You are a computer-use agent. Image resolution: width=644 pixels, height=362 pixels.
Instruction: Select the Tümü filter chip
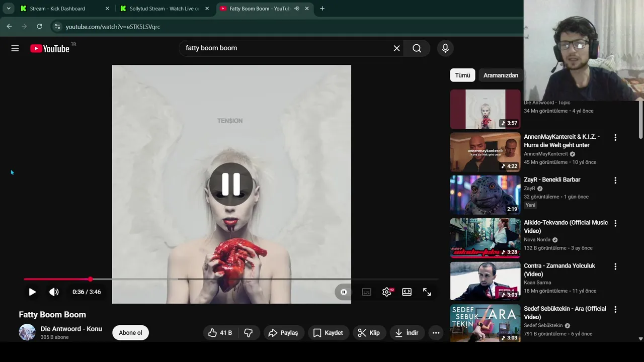[x=462, y=75]
